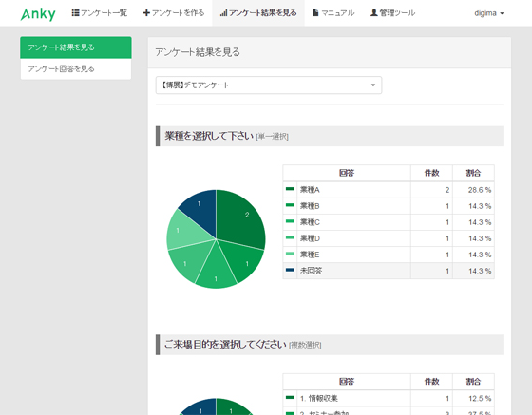Open the マニュアル menu item

point(333,13)
